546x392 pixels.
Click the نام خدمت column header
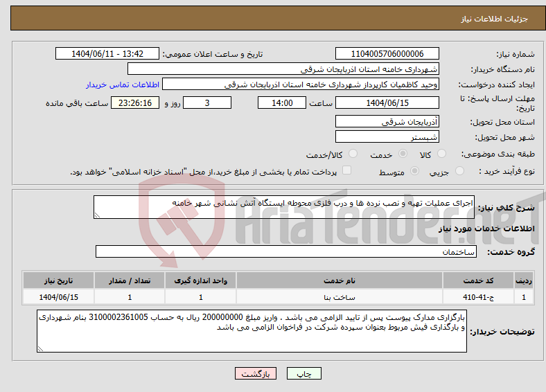(x=339, y=280)
